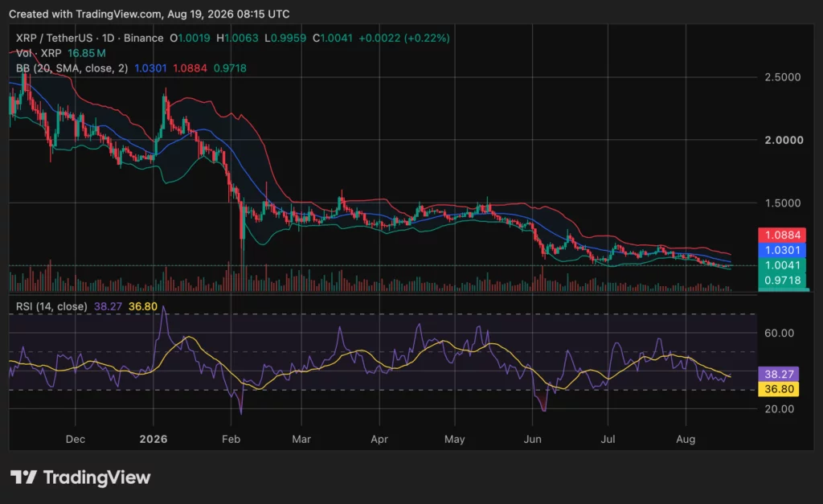Click the BB upper value 1.0884 in legend
This screenshot has width=823, height=504.
tap(190, 68)
